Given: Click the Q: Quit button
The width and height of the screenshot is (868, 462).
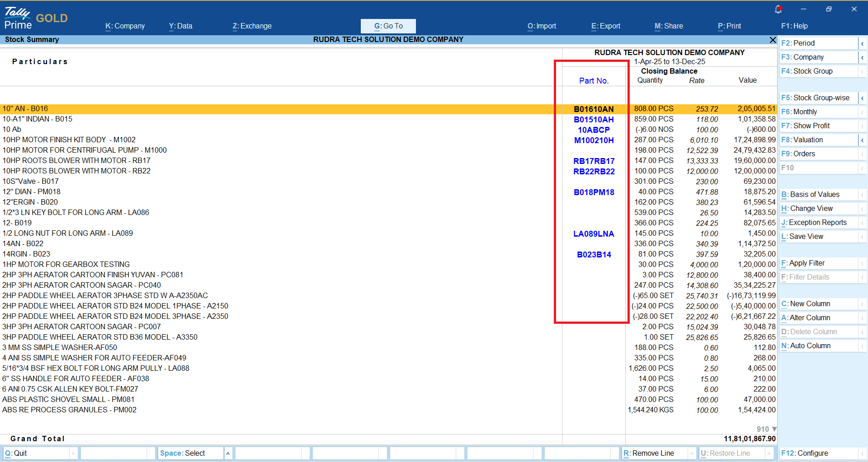Looking at the screenshot, I should pos(36,453).
